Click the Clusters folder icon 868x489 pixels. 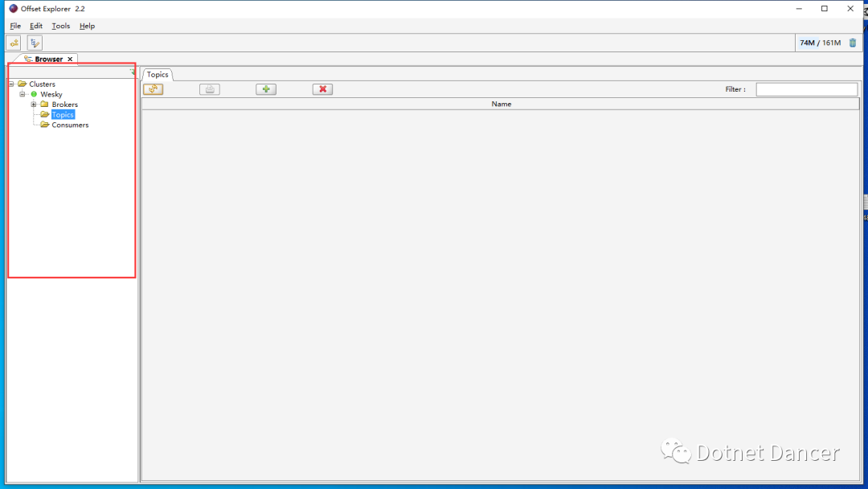coord(23,84)
